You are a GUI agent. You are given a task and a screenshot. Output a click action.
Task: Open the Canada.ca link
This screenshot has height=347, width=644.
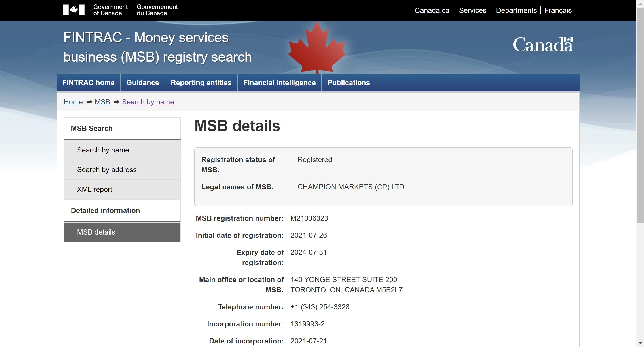432,10
